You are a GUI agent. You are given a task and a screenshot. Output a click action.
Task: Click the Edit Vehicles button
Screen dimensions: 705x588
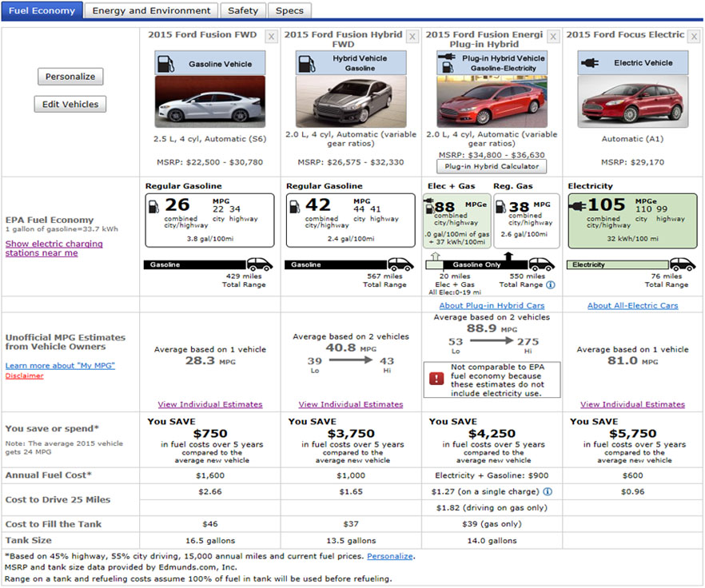[x=70, y=104]
